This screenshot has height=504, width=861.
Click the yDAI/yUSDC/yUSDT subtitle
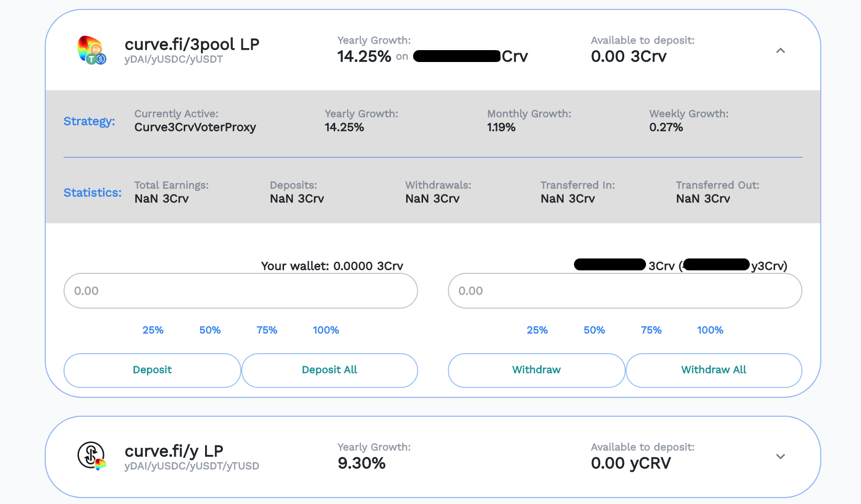[174, 59]
